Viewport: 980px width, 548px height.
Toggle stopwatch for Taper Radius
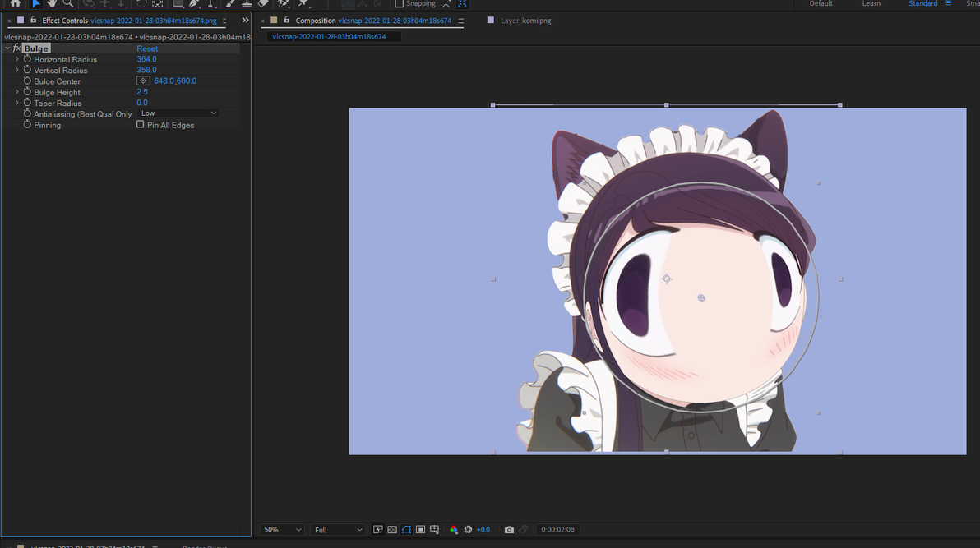[27, 103]
